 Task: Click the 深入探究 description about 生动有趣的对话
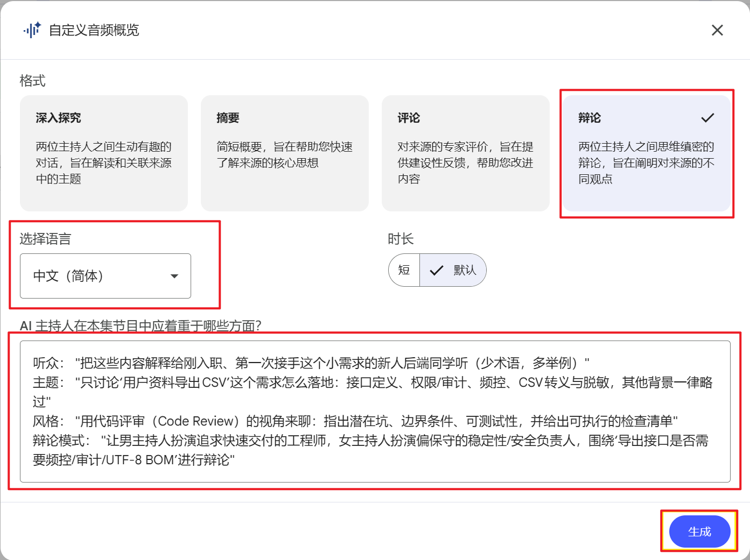104,162
